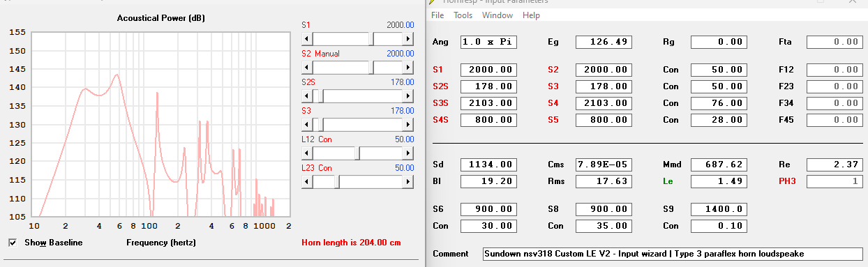Open the Window menu
868x267 pixels.
tap(497, 15)
